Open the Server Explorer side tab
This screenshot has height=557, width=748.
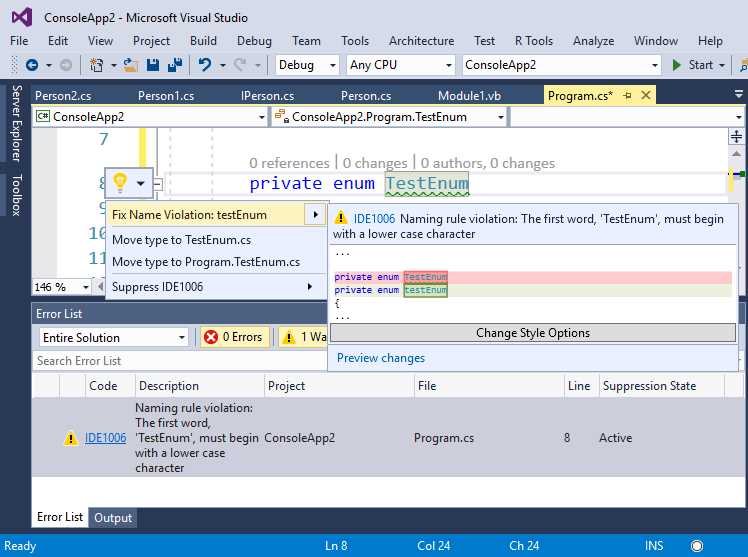point(16,124)
